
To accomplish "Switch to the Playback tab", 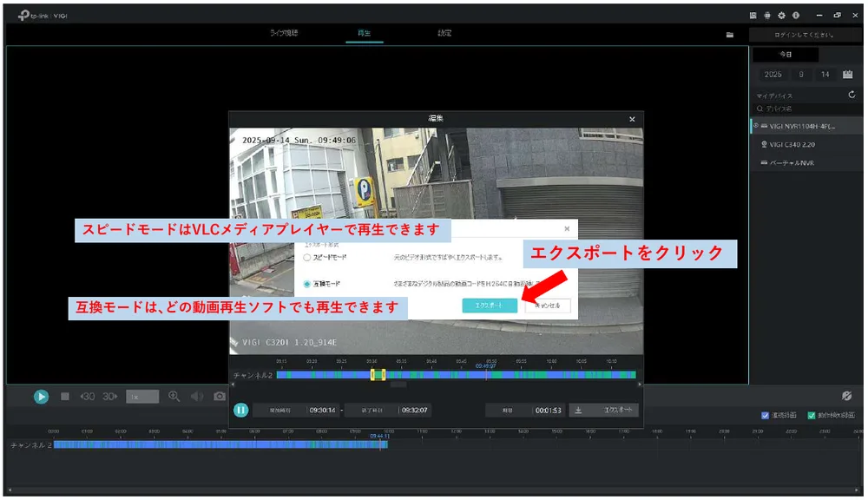I will pyautogui.click(x=364, y=33).
